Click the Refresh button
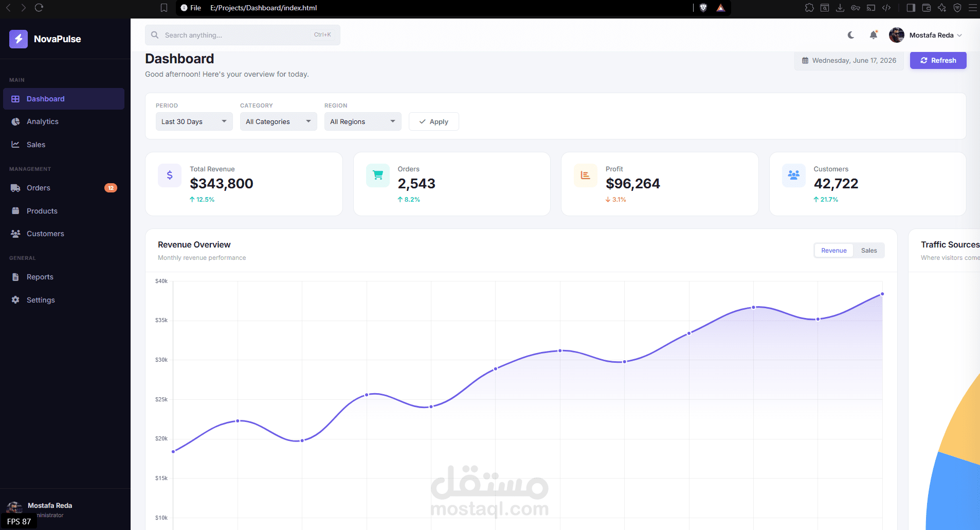This screenshot has width=980, height=530. click(938, 60)
